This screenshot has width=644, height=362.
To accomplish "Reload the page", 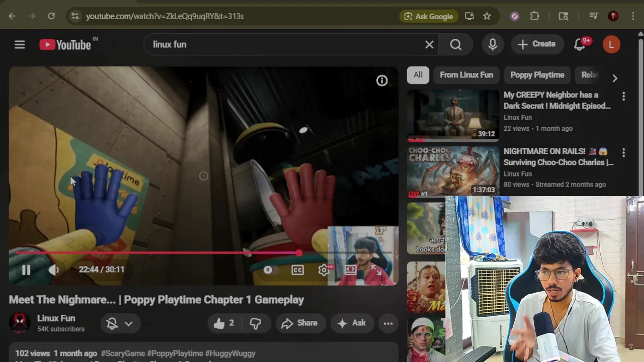I will click(x=51, y=16).
